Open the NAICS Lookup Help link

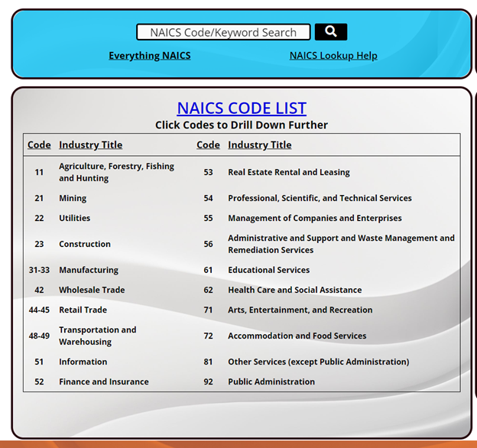pyautogui.click(x=333, y=55)
